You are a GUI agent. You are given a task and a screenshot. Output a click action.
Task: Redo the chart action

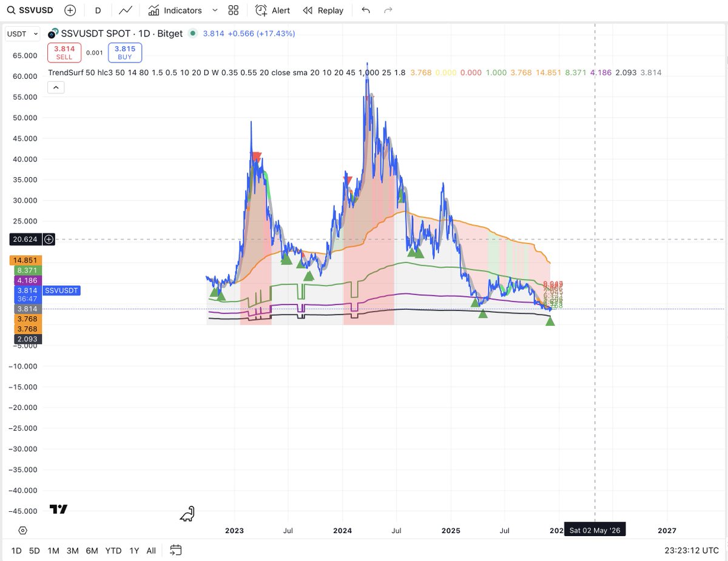pos(388,10)
